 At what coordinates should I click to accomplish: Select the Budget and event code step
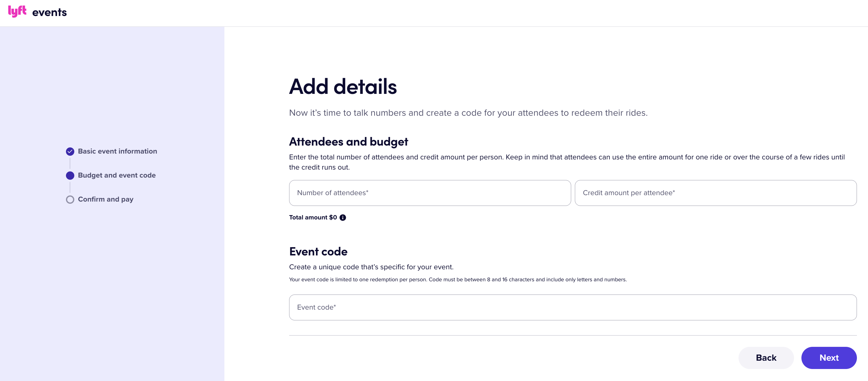(117, 175)
